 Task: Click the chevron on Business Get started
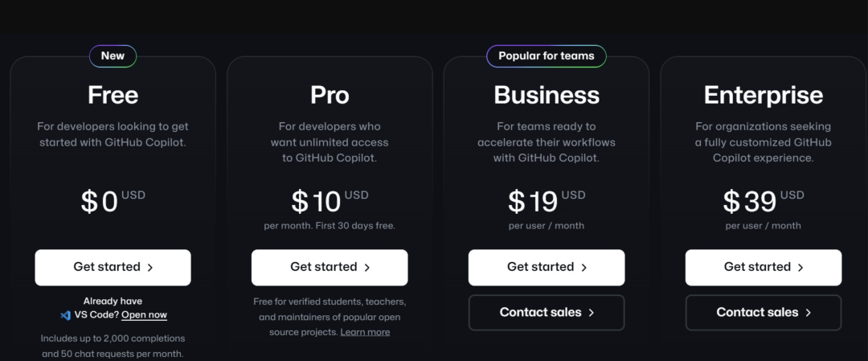coord(584,268)
